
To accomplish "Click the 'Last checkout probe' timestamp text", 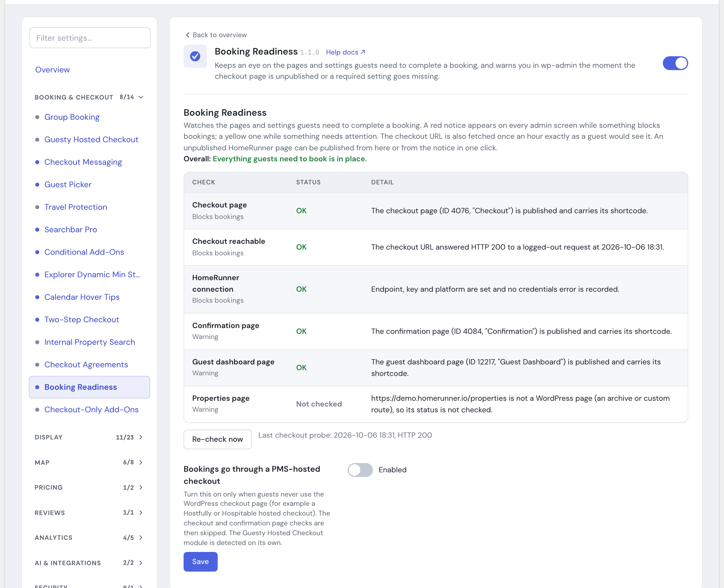I will [x=345, y=435].
